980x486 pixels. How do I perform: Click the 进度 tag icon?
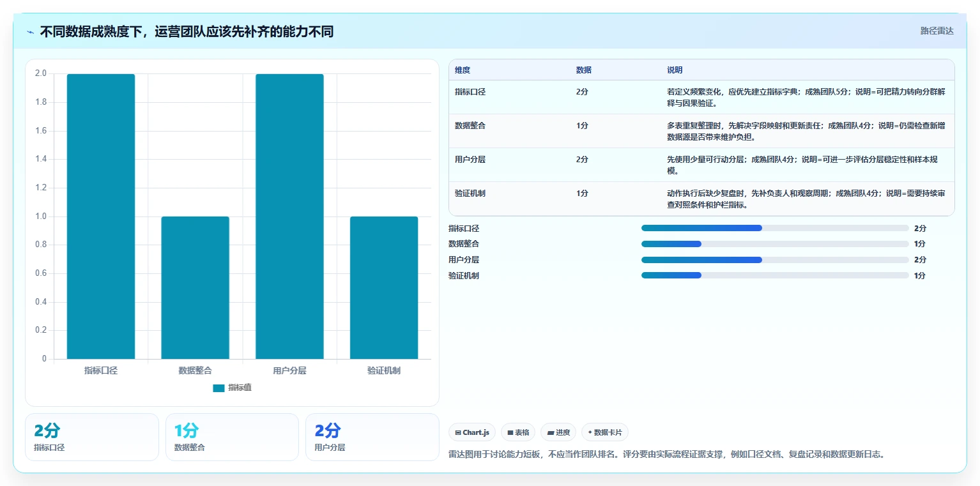pyautogui.click(x=551, y=432)
